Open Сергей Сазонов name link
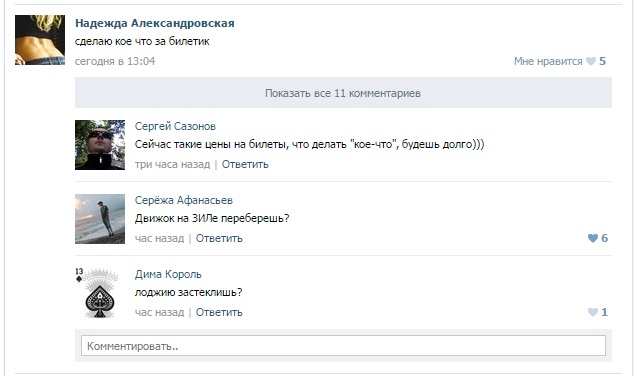The width and height of the screenshot is (638, 376). 175,126
